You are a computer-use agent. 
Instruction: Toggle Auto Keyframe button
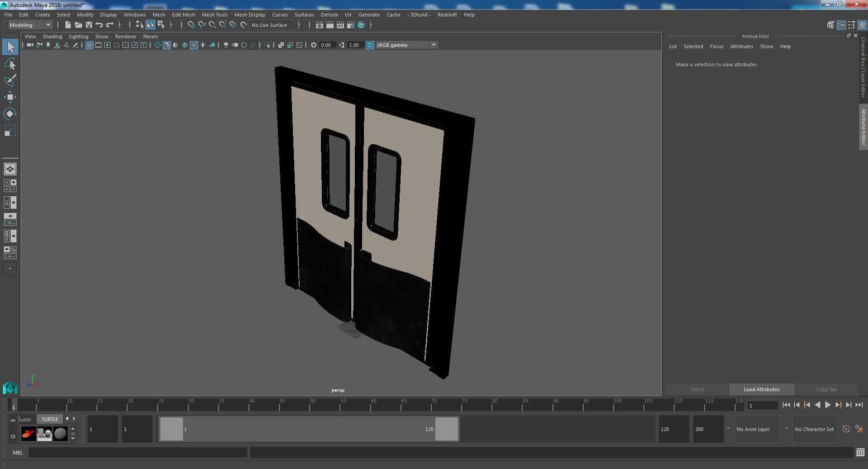coord(846,429)
